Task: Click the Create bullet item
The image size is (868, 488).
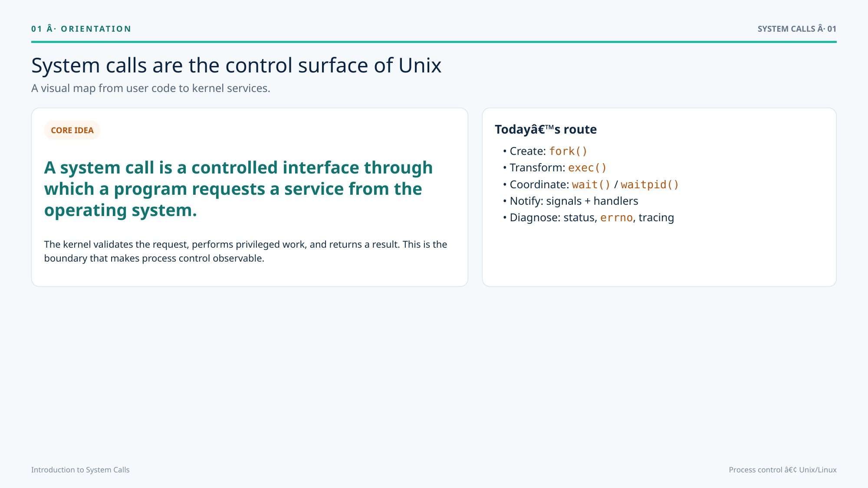Action: coord(545,151)
